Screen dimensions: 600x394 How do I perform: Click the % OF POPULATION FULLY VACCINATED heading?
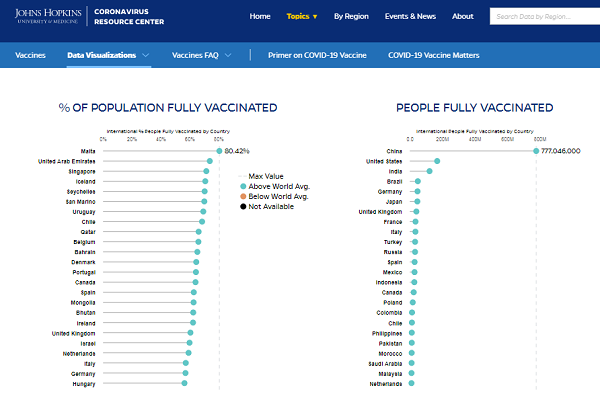pyautogui.click(x=168, y=108)
